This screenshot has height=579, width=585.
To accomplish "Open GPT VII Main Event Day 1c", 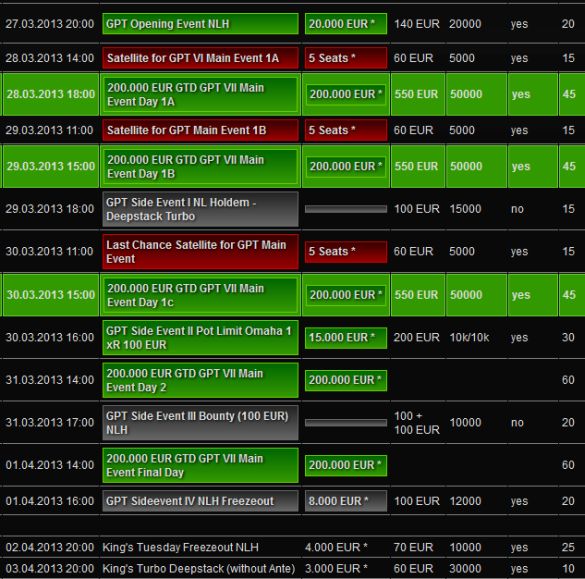I will (200, 295).
